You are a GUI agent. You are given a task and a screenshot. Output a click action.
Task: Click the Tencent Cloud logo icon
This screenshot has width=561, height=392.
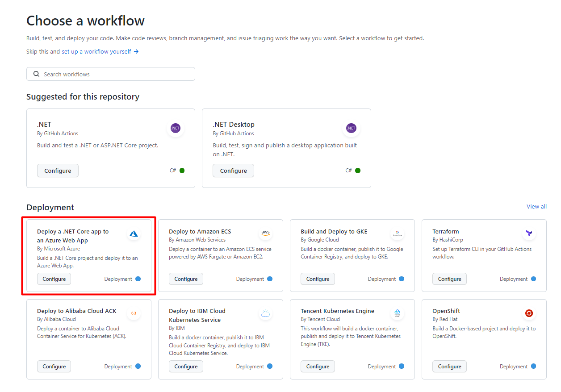click(398, 313)
